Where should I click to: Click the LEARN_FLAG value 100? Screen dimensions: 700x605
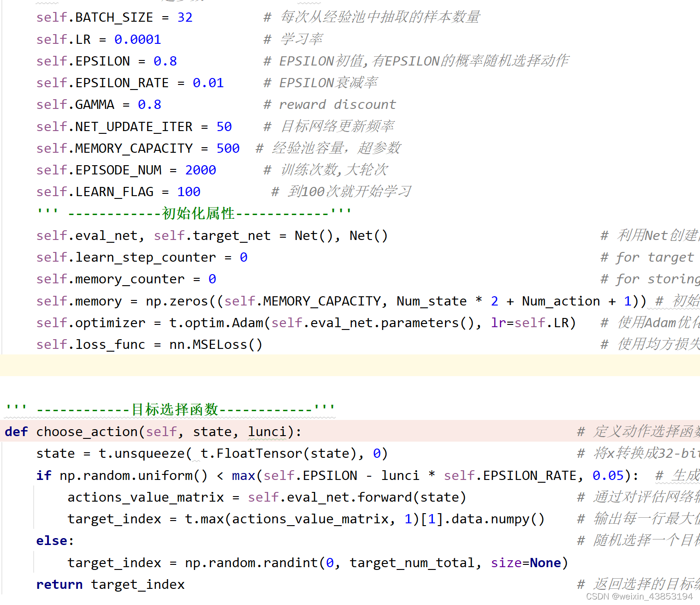189,191
